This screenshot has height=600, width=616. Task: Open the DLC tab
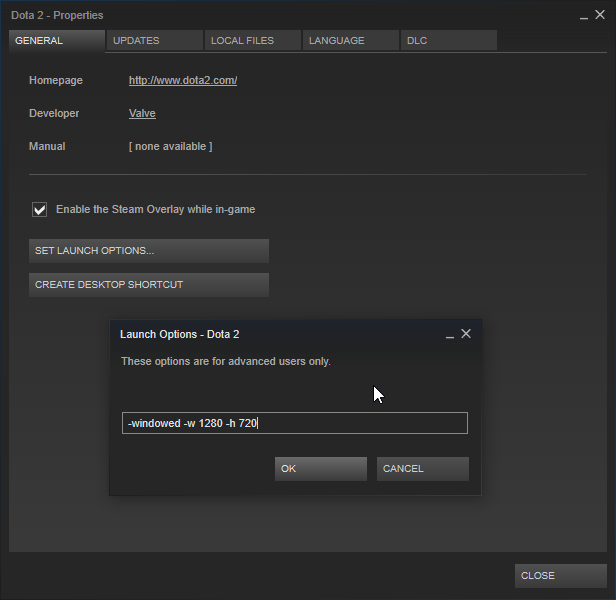449,40
